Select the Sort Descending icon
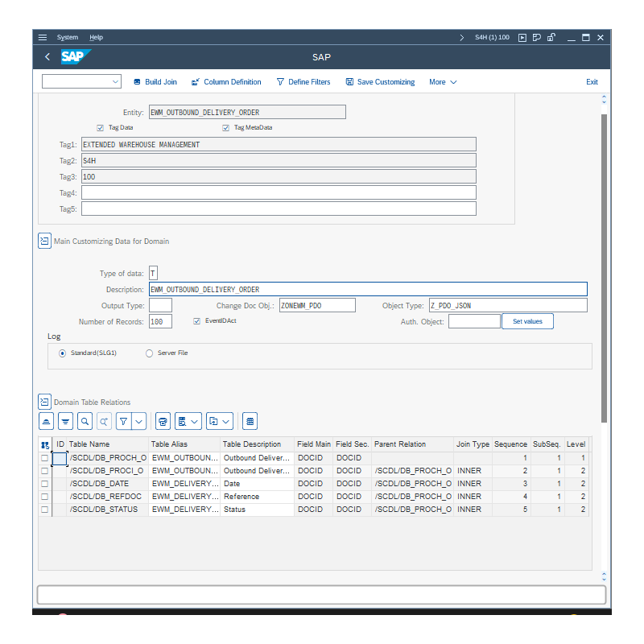Viewport: 644px width, 644px height. (65, 420)
